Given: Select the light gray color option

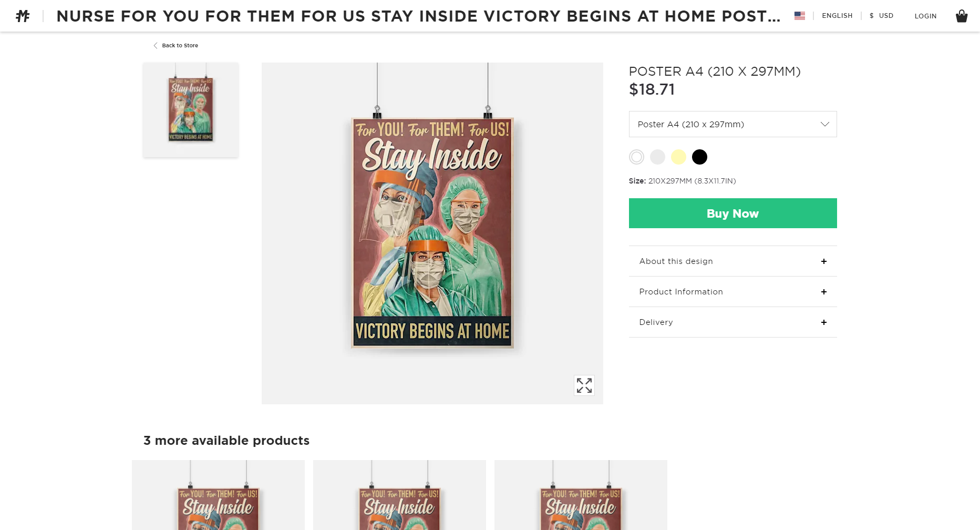Looking at the screenshot, I should tap(657, 157).
